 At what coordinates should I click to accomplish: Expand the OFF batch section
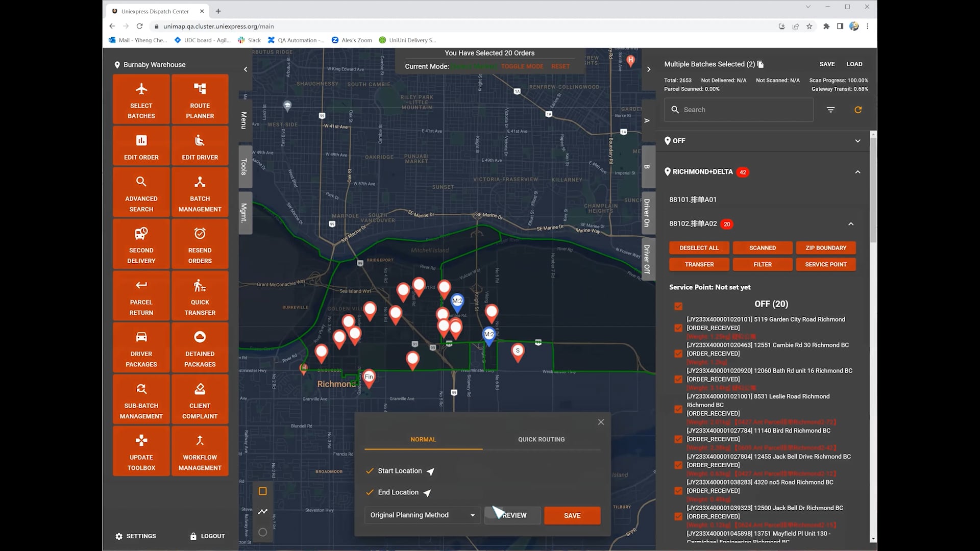857,141
